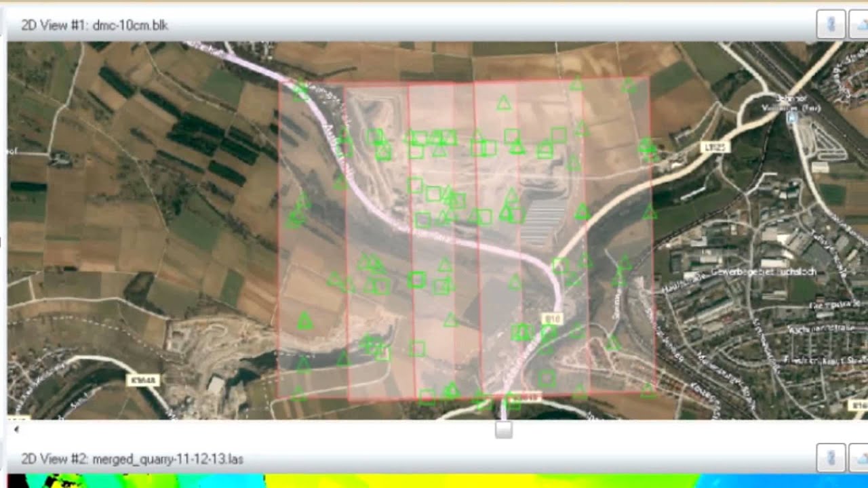Click the splitter handle between the two views
Image resolution: width=868 pixels, height=488 pixels.
(x=503, y=429)
